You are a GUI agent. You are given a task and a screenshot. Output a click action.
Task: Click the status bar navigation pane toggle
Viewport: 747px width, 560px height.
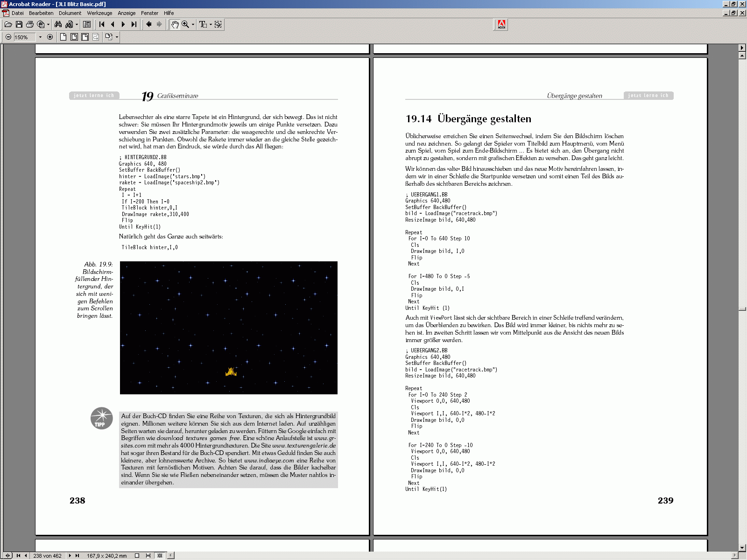tap(7, 555)
